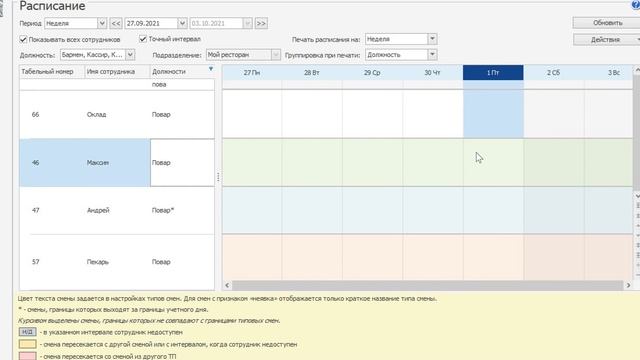This screenshot has height=360, width=640.
Task: Sort by Табельный номер column header
Action: (52, 71)
